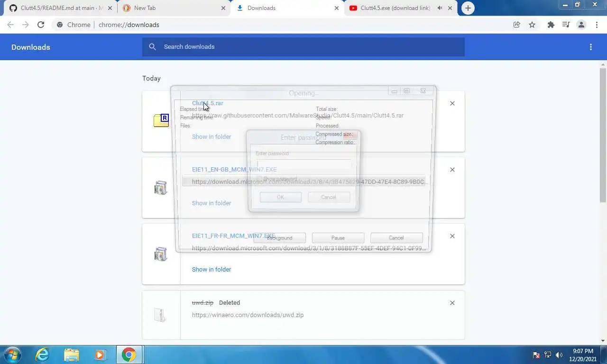Click the Search downloads field

303,46
